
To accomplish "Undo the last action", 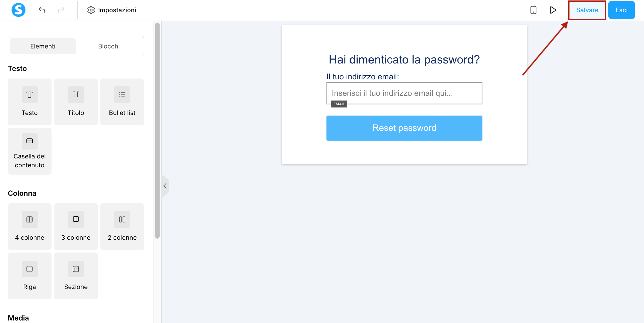I will tap(42, 10).
